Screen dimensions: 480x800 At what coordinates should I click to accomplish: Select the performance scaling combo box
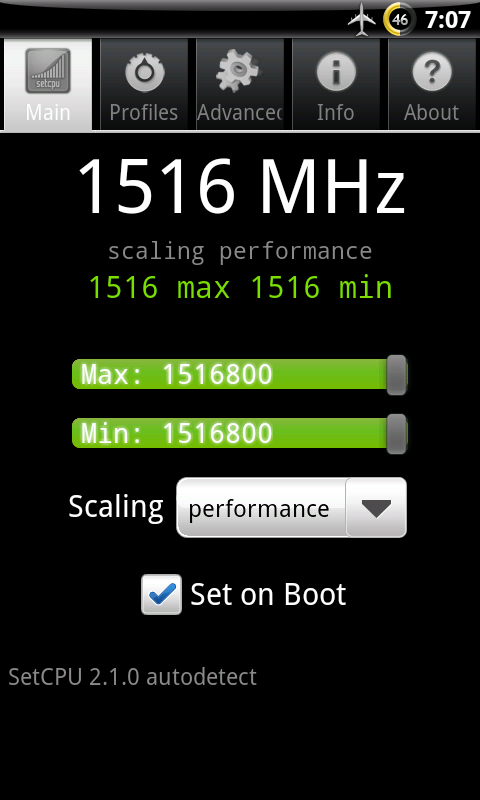[291, 508]
